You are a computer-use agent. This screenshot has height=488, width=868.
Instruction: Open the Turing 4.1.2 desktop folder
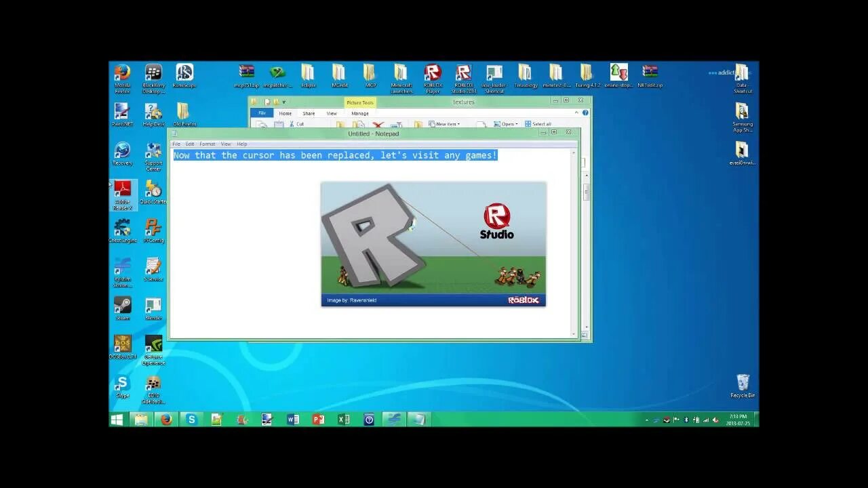pyautogui.click(x=587, y=76)
